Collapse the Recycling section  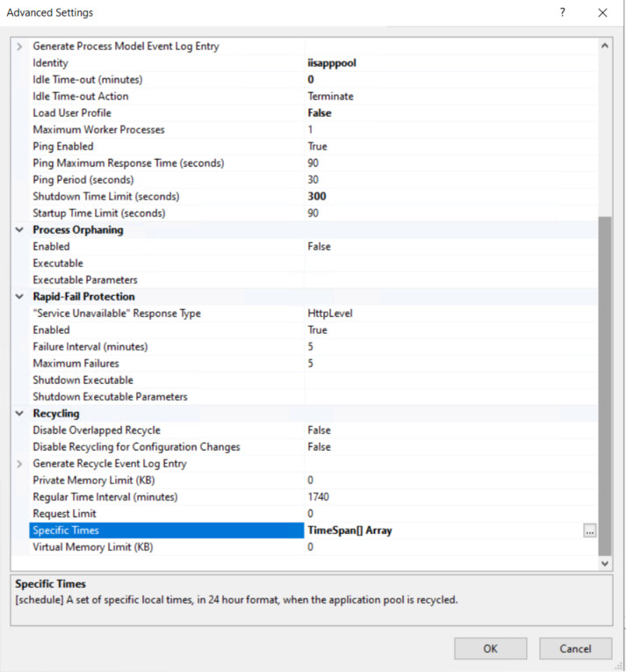tap(19, 414)
